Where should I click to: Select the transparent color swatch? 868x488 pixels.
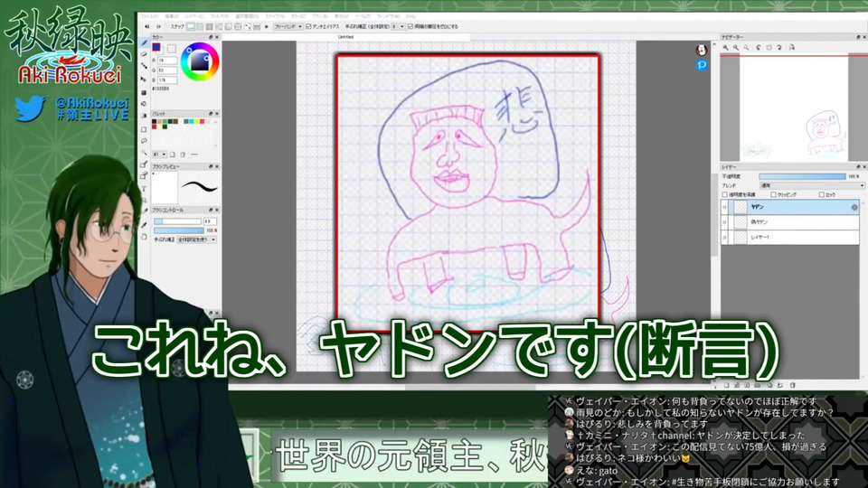(x=172, y=49)
